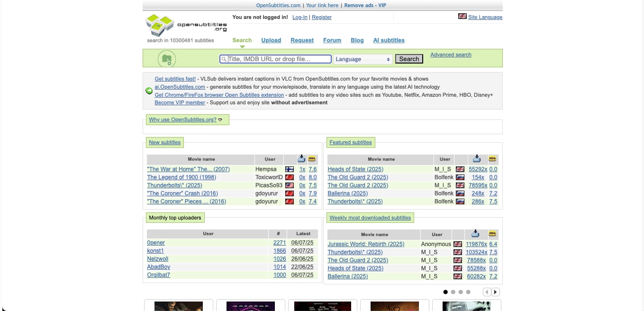
Task: Click the folder upload icon in search bar
Action: (167, 59)
